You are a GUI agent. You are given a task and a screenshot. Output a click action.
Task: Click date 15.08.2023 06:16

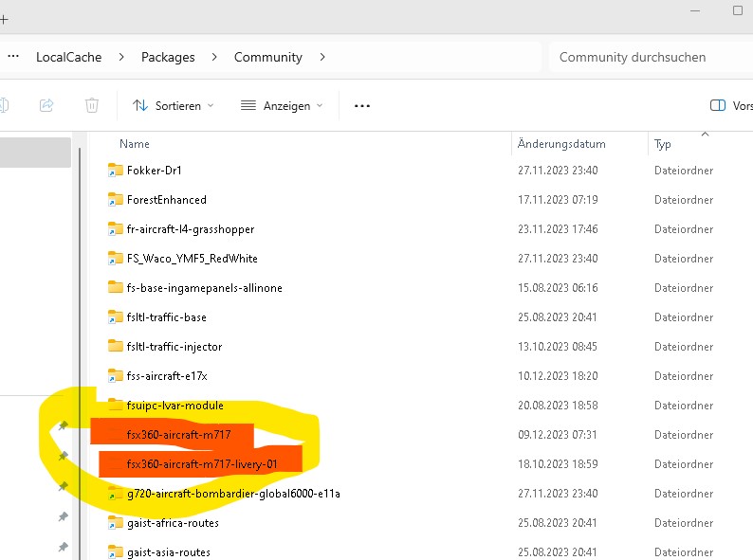pyautogui.click(x=558, y=288)
